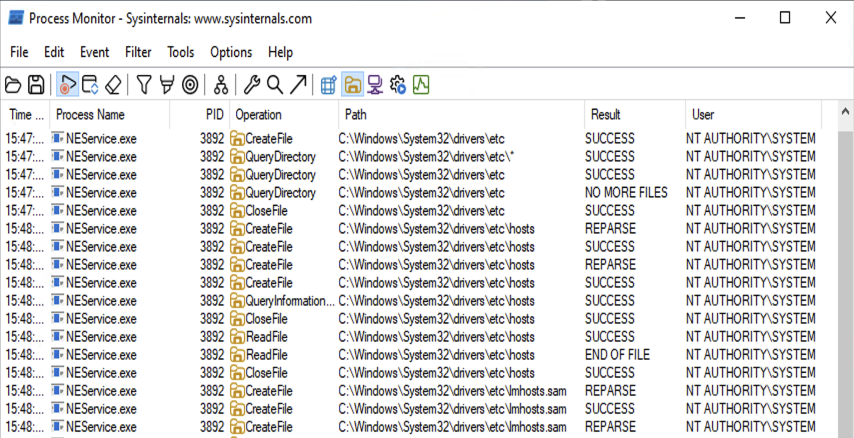Open the Event menu
This screenshot has width=854, height=438.
point(94,52)
